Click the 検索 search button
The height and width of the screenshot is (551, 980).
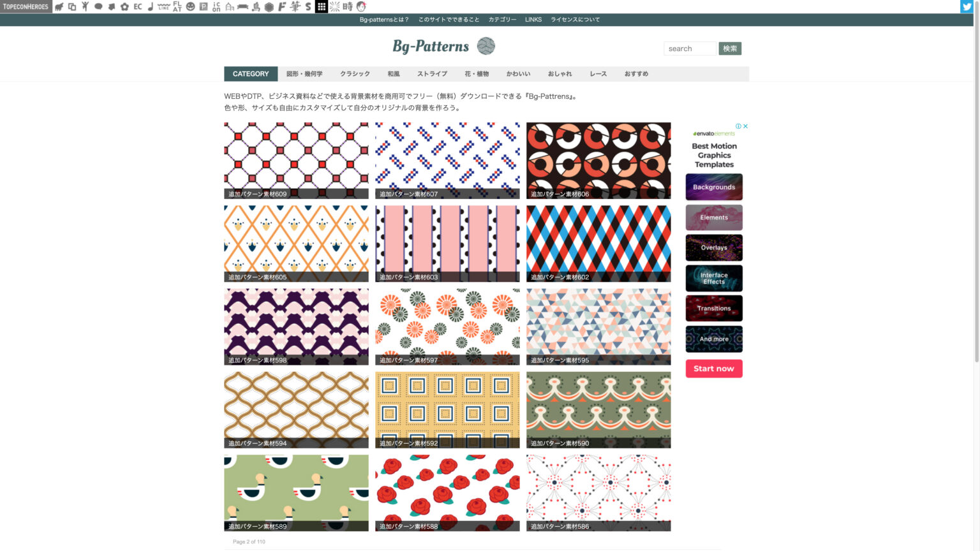click(x=729, y=48)
